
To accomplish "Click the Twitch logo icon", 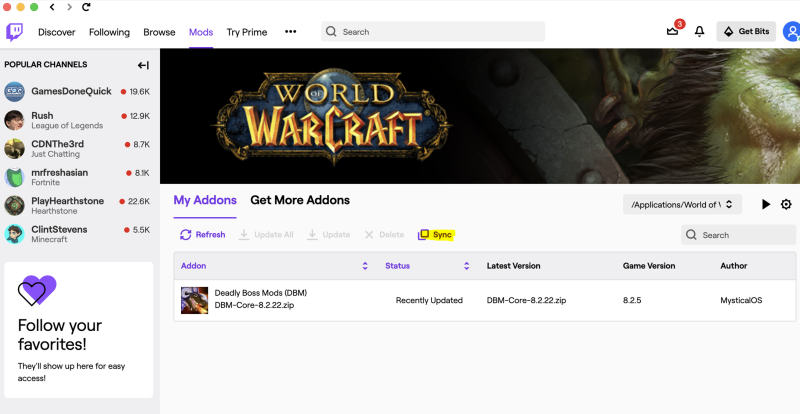I will pyautogui.click(x=14, y=32).
